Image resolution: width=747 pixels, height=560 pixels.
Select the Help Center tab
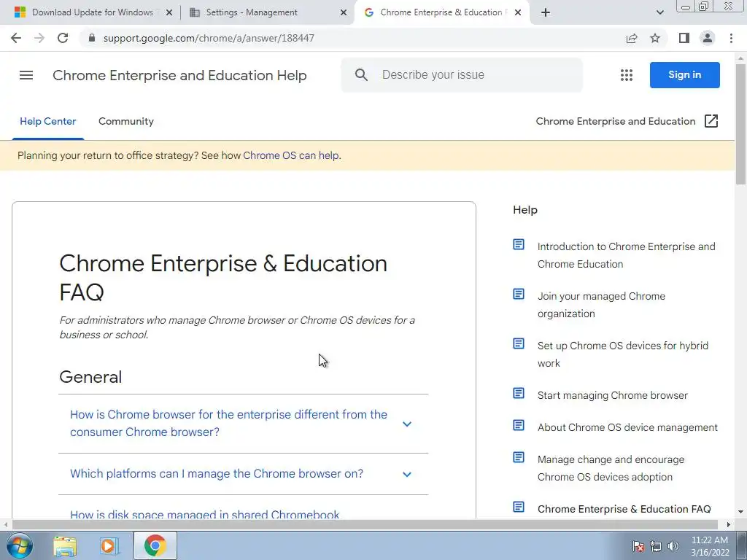click(47, 122)
